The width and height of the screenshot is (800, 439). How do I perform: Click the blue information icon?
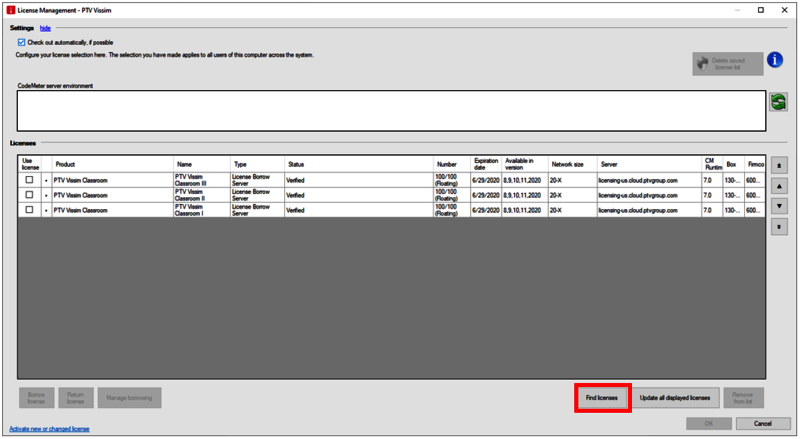[x=774, y=60]
